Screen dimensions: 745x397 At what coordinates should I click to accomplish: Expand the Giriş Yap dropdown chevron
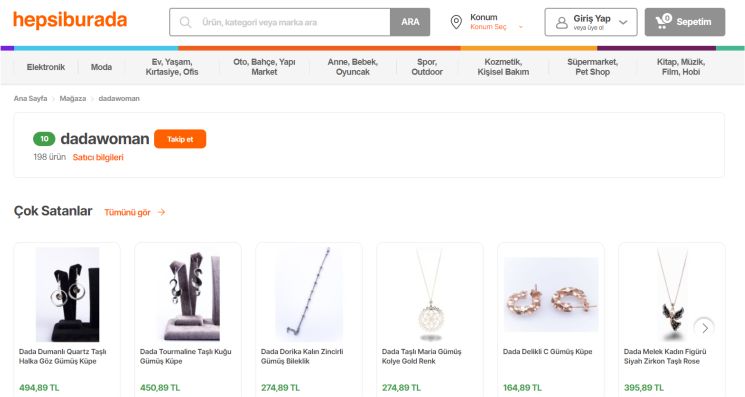(x=623, y=22)
